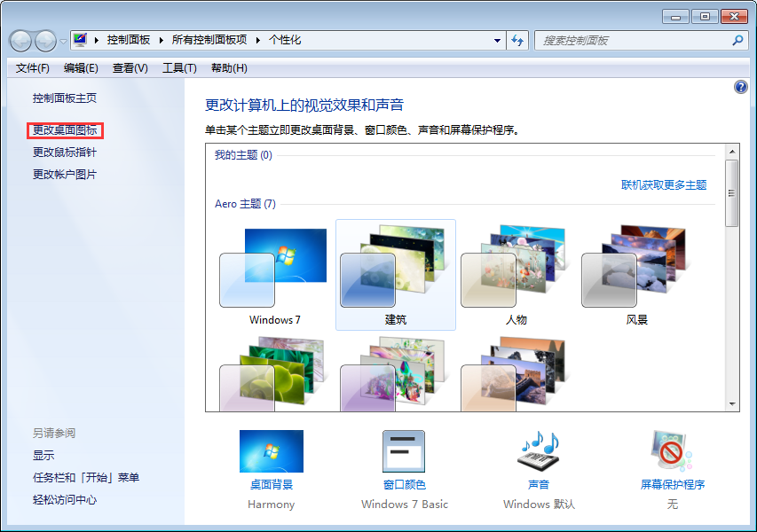Open the address bar history dropdown
This screenshot has height=532, width=757.
[x=497, y=41]
